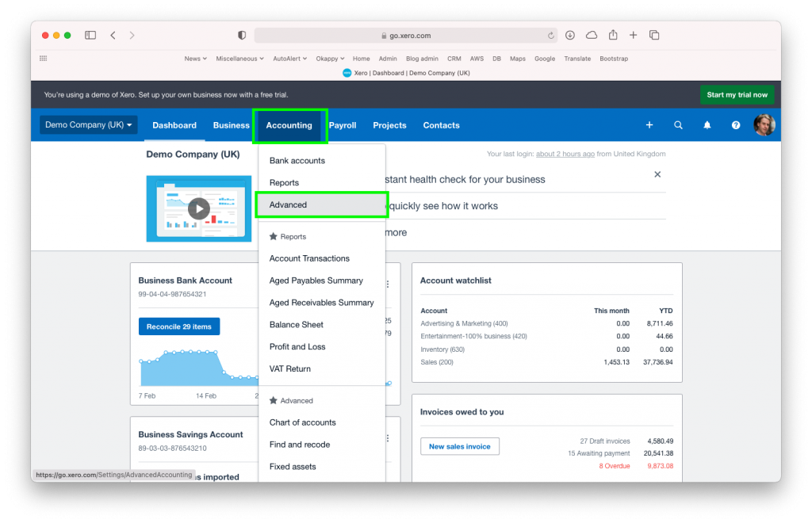Image resolution: width=812 pixels, height=523 pixels.
Task: Click Start my trial now button
Action: (x=737, y=94)
